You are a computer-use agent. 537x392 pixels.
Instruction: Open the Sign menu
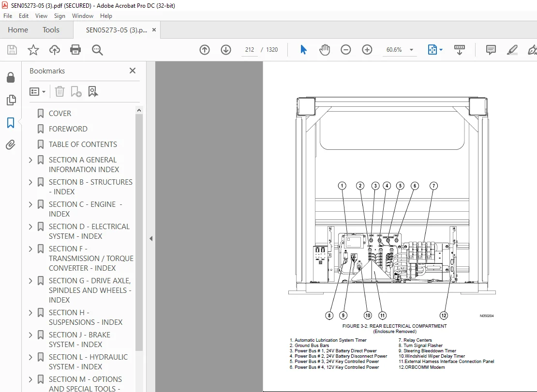[59, 16]
